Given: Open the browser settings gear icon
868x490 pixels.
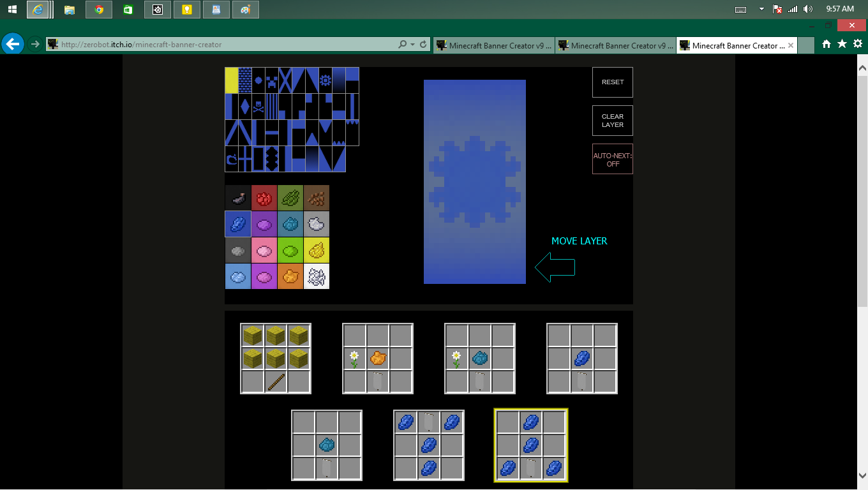Looking at the screenshot, I should [858, 44].
